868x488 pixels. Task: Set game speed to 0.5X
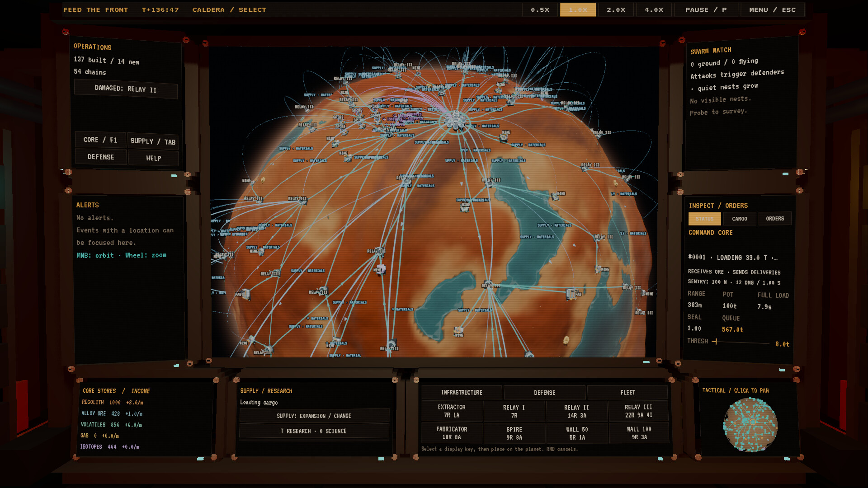click(540, 9)
